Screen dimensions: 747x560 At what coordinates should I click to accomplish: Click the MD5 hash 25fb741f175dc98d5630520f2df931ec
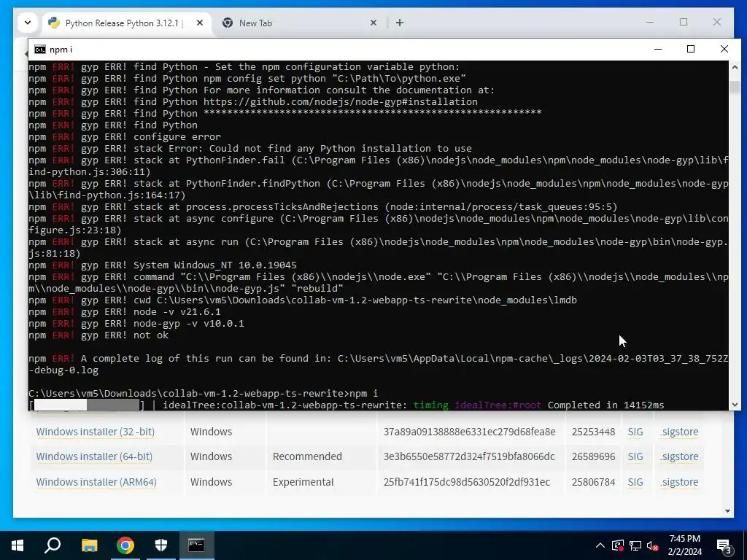pos(466,482)
